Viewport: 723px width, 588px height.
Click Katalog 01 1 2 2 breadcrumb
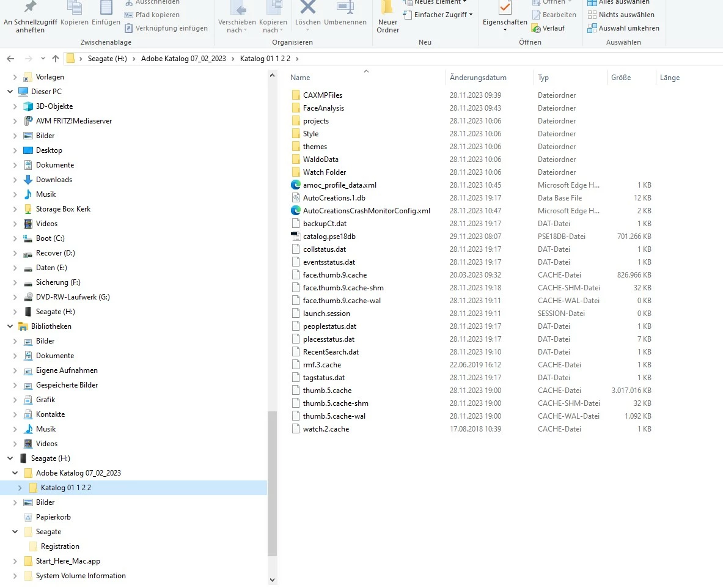265,59
